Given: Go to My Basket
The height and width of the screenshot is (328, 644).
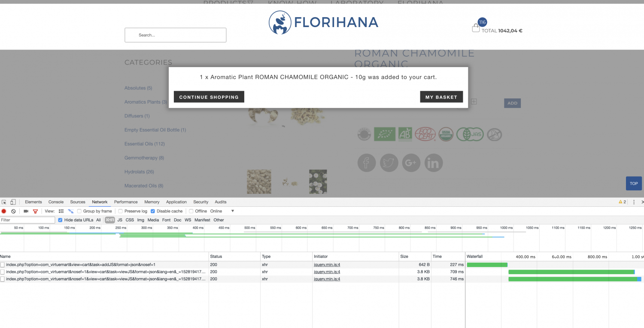Looking at the screenshot, I should [x=441, y=97].
